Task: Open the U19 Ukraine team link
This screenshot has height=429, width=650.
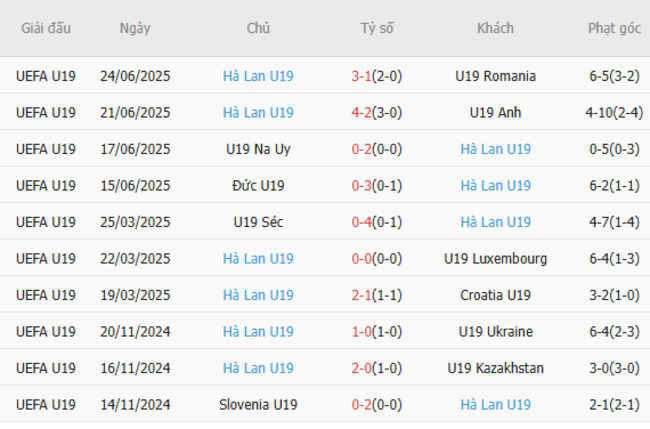Action: point(495,331)
